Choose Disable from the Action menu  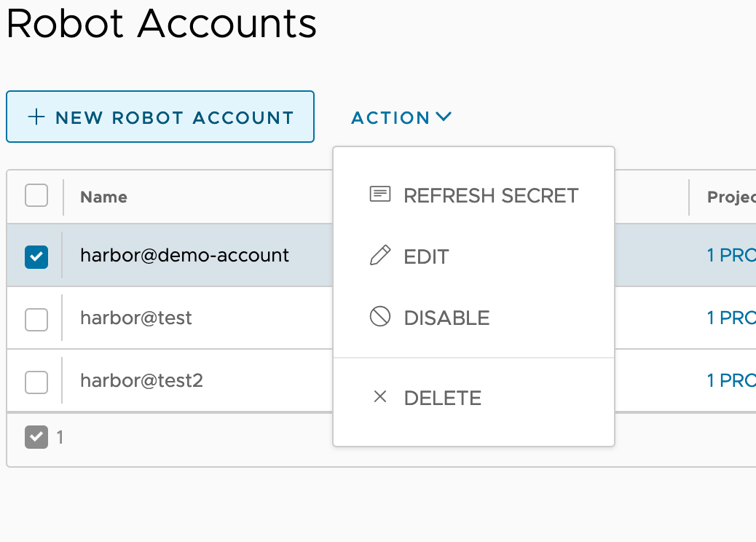[445, 317]
